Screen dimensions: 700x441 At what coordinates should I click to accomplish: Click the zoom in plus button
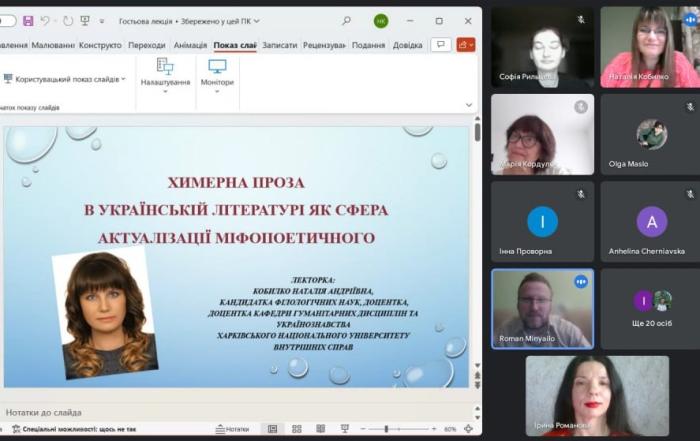pyautogui.click(x=434, y=429)
